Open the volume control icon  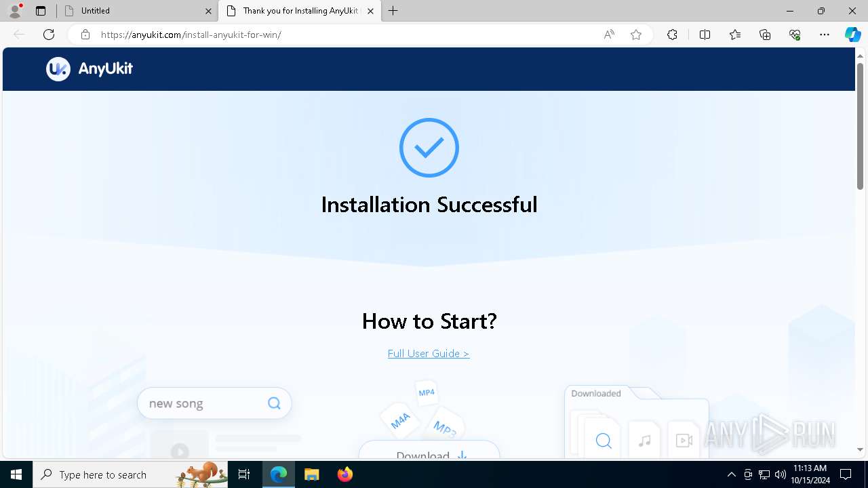coord(781,474)
